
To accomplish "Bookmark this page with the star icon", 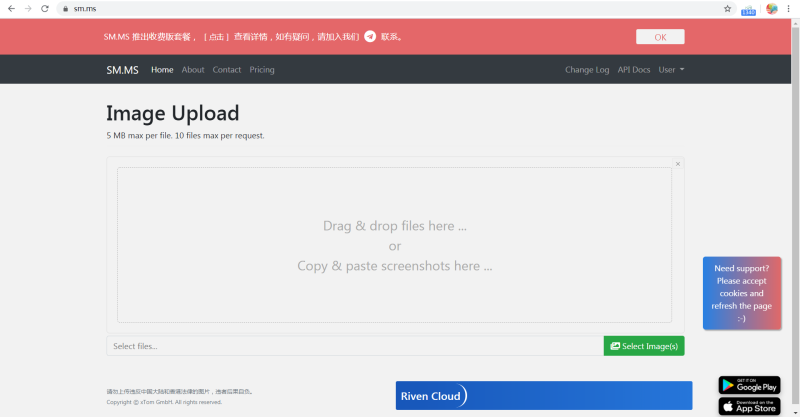I will click(727, 9).
